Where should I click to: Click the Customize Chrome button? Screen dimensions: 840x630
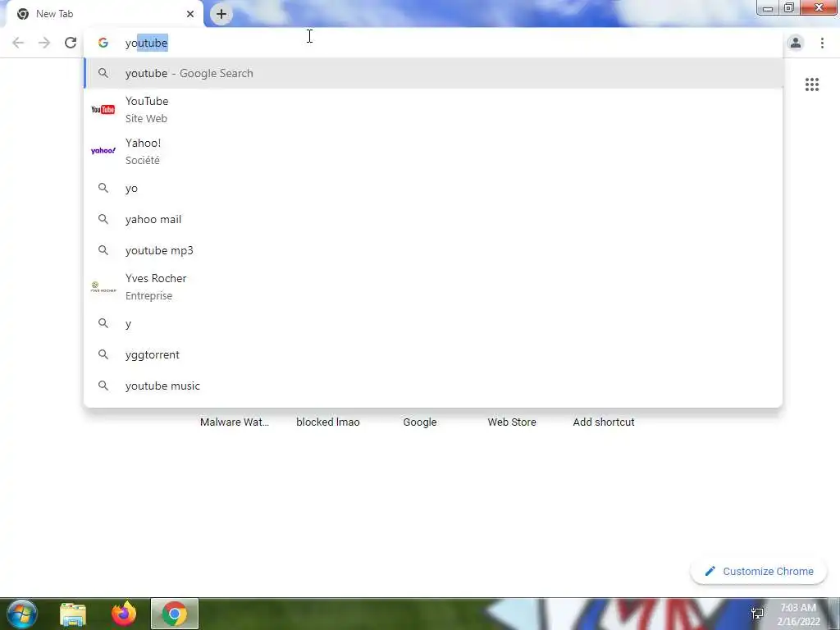759,572
